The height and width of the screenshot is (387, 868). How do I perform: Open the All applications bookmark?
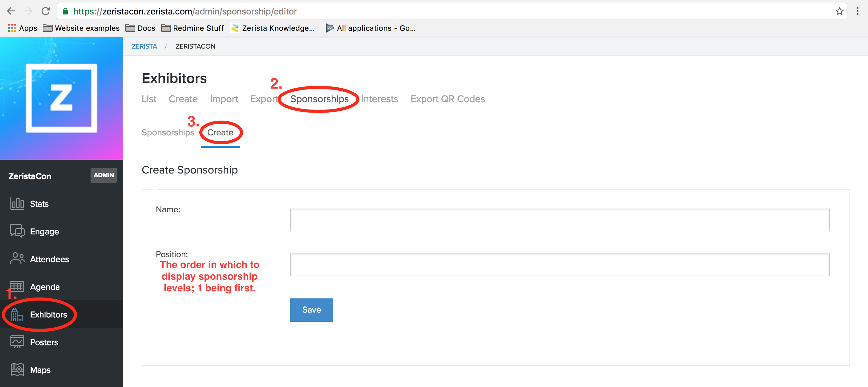tap(371, 28)
